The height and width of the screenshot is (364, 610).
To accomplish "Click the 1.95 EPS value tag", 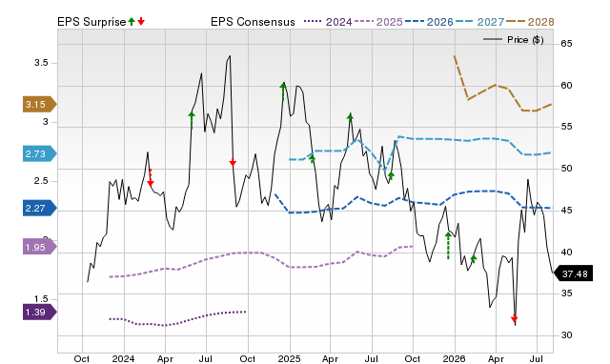I will pyautogui.click(x=39, y=247).
